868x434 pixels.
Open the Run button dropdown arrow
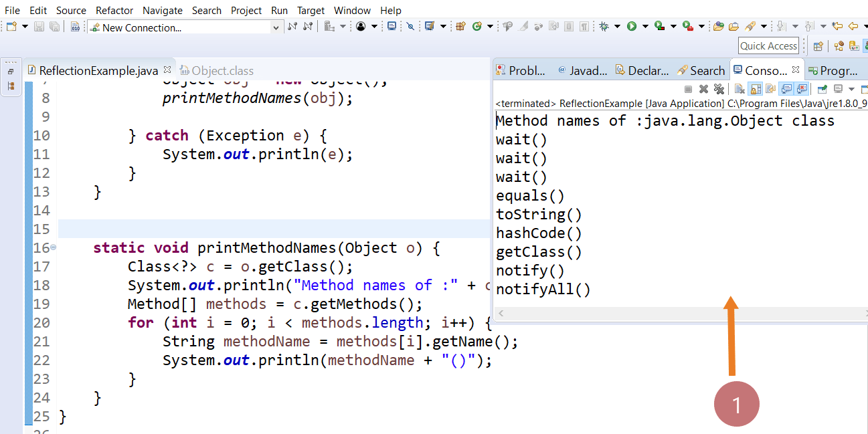644,25
